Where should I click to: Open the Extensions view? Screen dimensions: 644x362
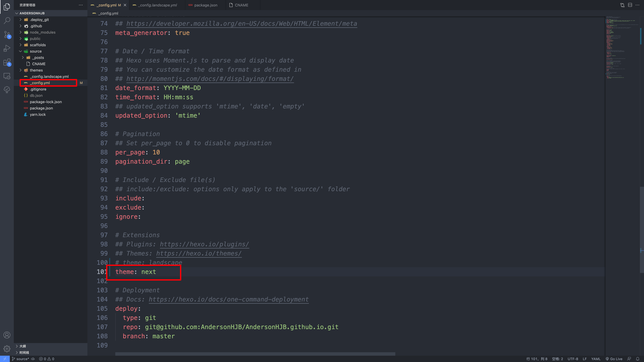(x=7, y=62)
